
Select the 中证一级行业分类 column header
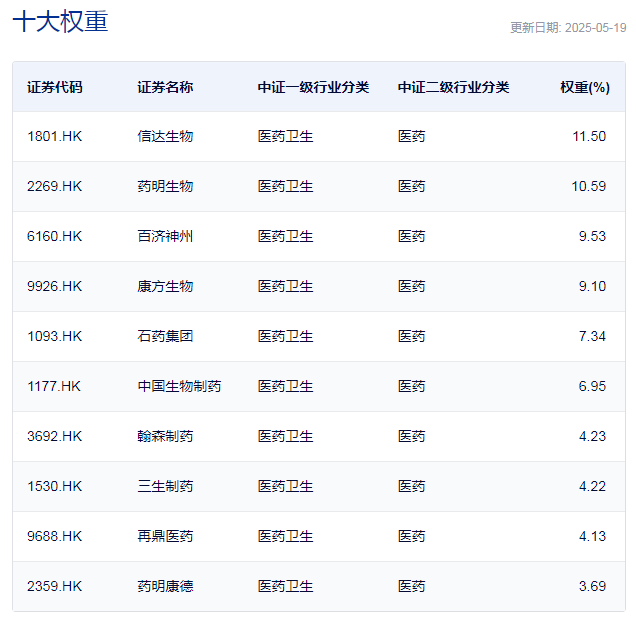[x=313, y=87]
